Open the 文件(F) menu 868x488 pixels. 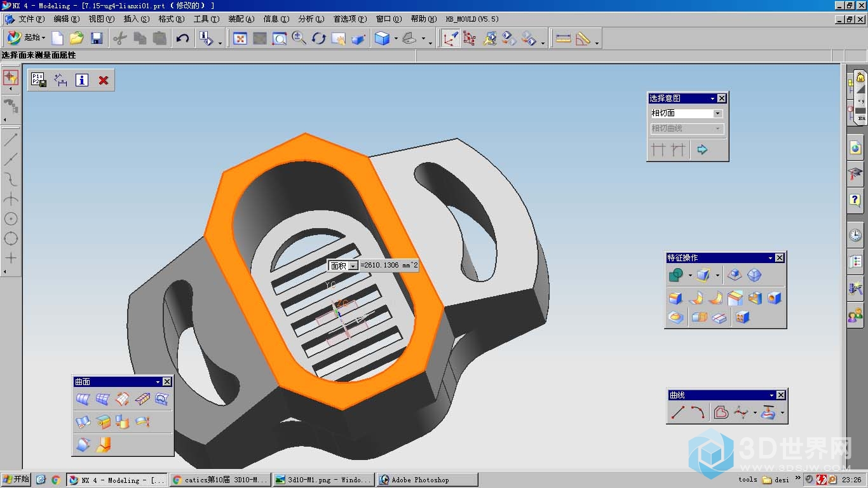[x=31, y=19]
